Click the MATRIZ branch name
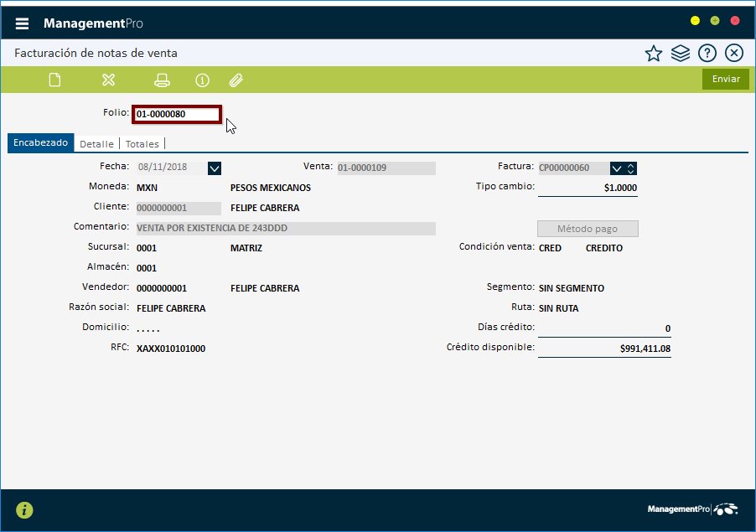756x532 pixels. coord(246,248)
